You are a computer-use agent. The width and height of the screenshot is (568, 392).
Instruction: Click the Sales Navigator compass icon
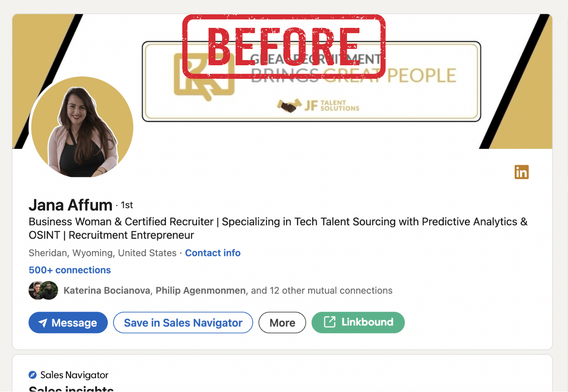click(33, 375)
